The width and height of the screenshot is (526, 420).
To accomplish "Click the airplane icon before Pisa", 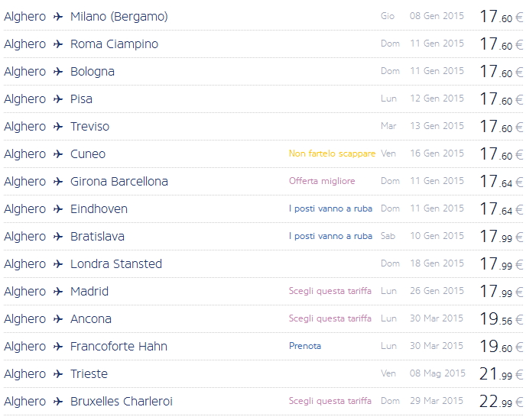I will [58, 99].
